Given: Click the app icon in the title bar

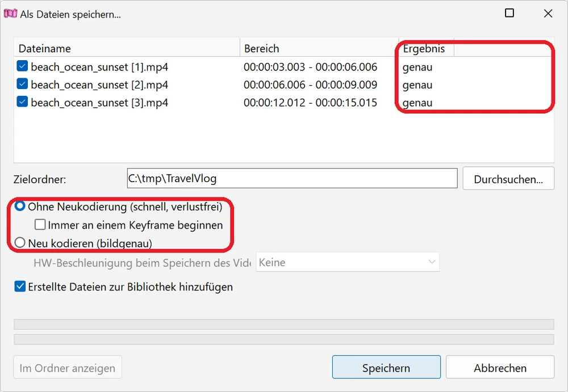Looking at the screenshot, I should (10, 14).
